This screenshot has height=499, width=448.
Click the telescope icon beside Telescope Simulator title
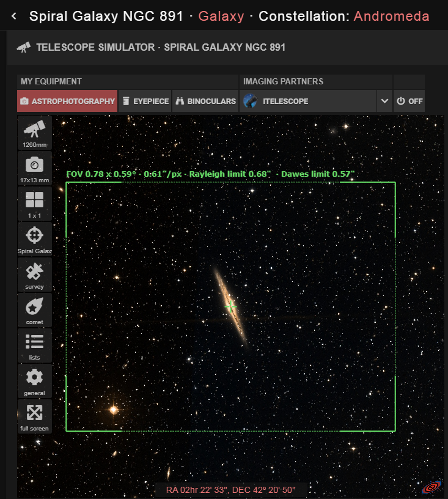24,47
